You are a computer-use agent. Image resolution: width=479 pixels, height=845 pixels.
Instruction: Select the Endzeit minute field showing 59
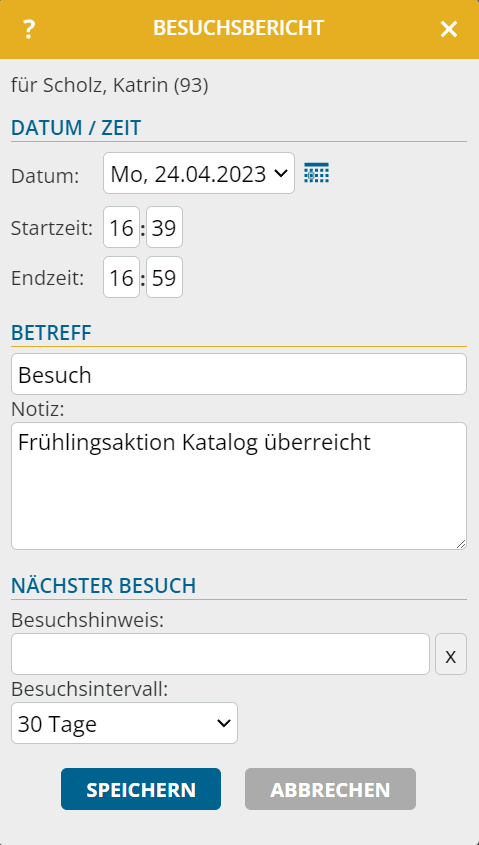point(164,277)
